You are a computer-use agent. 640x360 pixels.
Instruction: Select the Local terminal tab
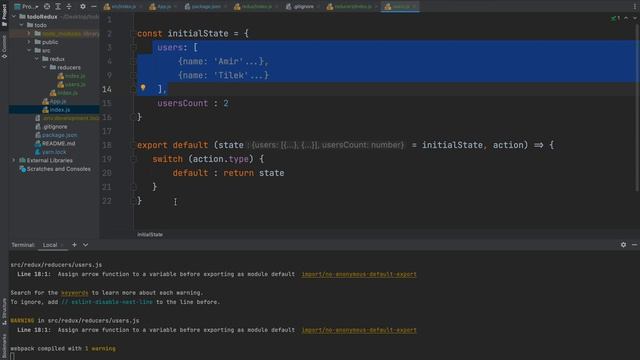tap(50, 245)
